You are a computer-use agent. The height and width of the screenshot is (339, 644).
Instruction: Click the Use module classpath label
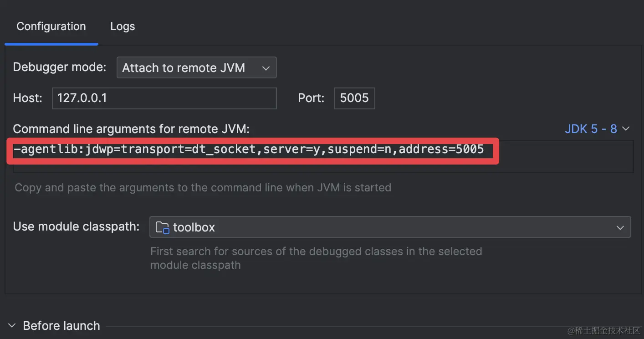click(76, 226)
